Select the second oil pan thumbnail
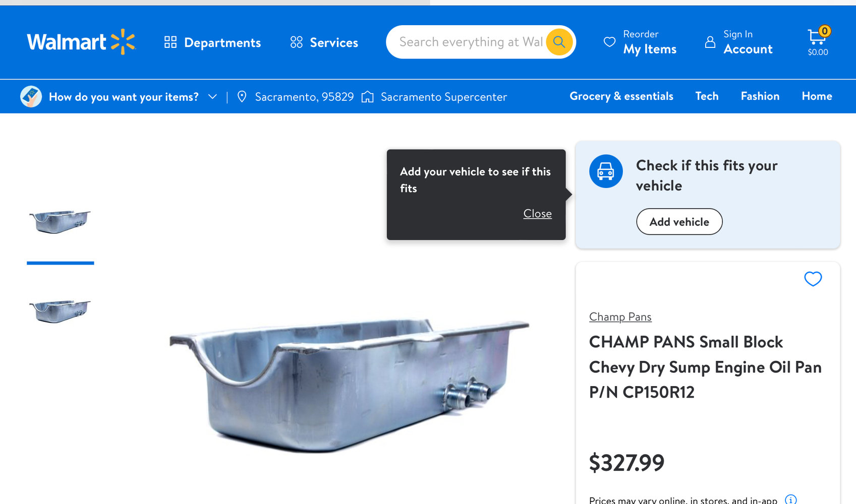 60,310
